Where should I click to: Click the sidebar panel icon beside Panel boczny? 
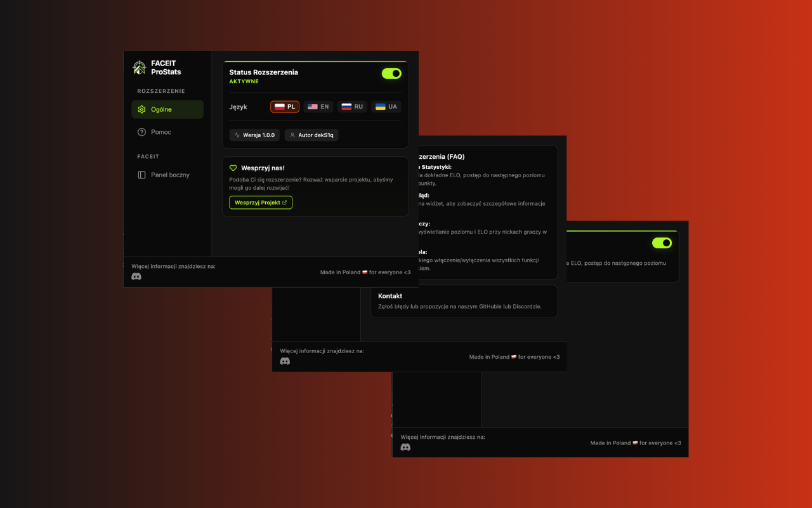click(x=141, y=175)
